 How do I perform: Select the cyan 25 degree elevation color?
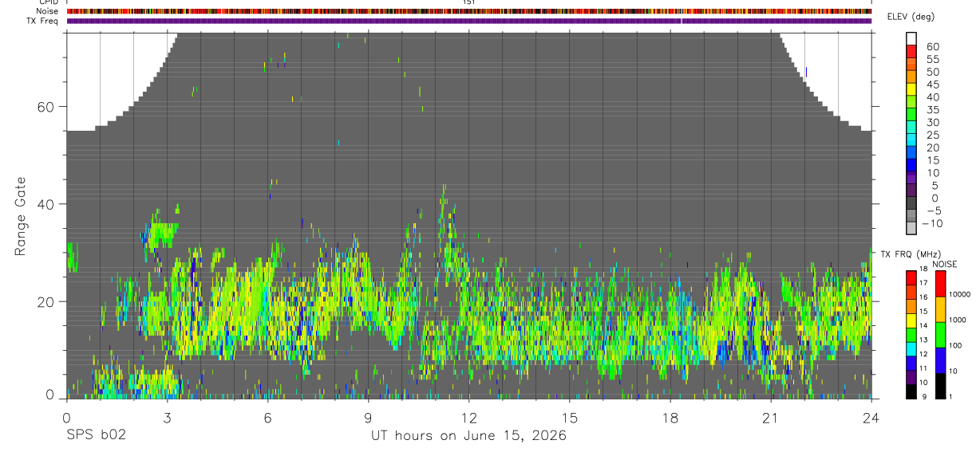(911, 140)
